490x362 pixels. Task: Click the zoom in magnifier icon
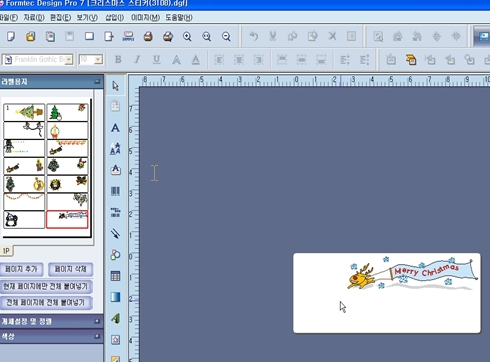[x=187, y=36]
